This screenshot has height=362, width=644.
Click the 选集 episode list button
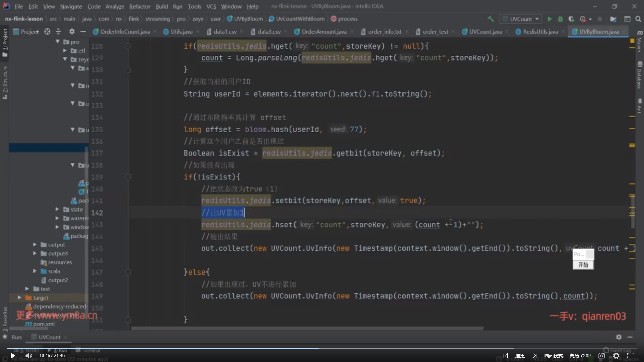pyautogui.click(x=520, y=356)
